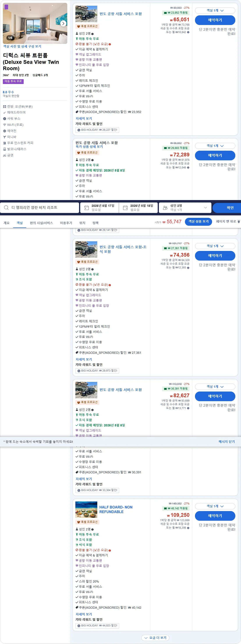This screenshot has width=241, height=644.
Task: Open 편도 공항 셔틀 서비스 포함-조식 포함 link
Action: point(123,249)
